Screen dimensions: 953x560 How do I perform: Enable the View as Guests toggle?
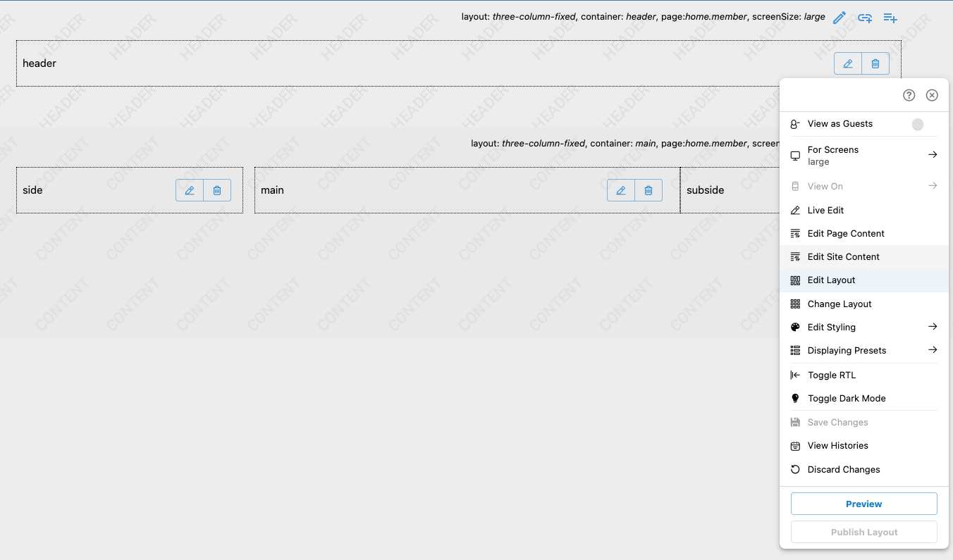pos(918,124)
